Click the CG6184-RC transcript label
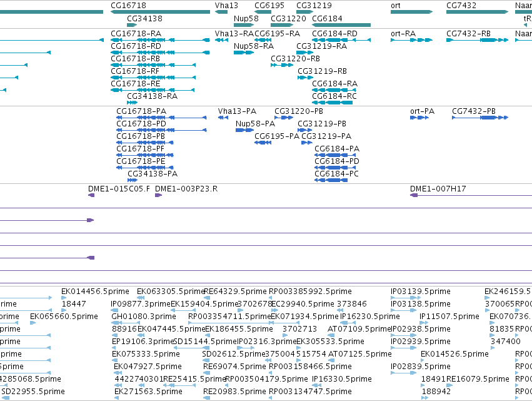The height and width of the screenshot is (401, 532). tap(334, 96)
